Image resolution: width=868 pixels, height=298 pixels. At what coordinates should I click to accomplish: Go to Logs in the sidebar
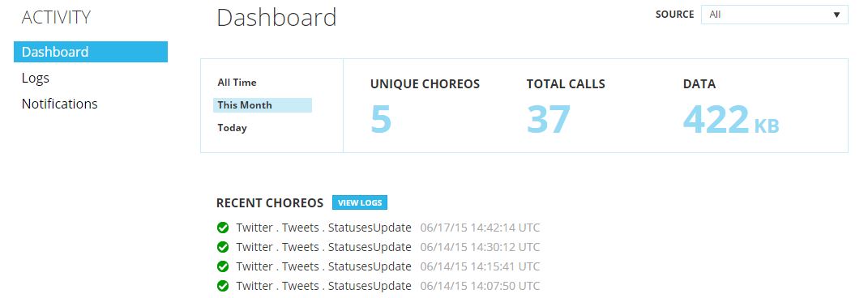pyautogui.click(x=36, y=78)
